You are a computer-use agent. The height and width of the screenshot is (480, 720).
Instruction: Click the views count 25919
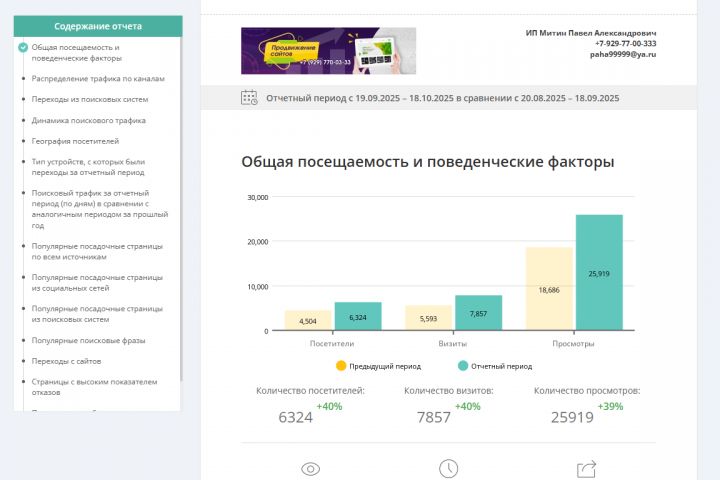point(572,417)
